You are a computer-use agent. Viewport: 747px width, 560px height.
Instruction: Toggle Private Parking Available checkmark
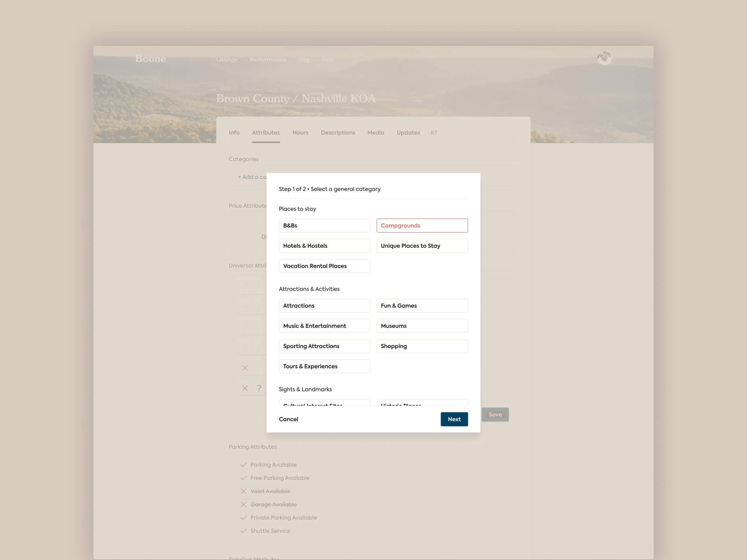pos(244,518)
